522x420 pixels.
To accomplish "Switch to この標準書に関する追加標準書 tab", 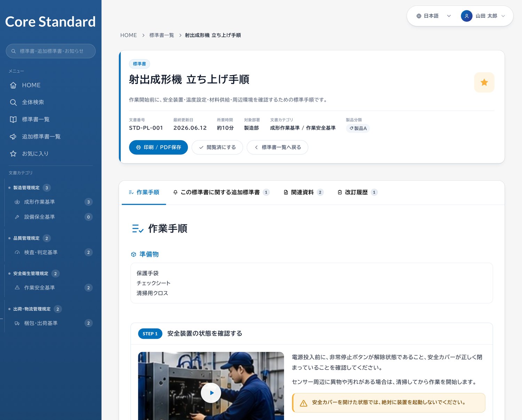I will tap(221, 192).
